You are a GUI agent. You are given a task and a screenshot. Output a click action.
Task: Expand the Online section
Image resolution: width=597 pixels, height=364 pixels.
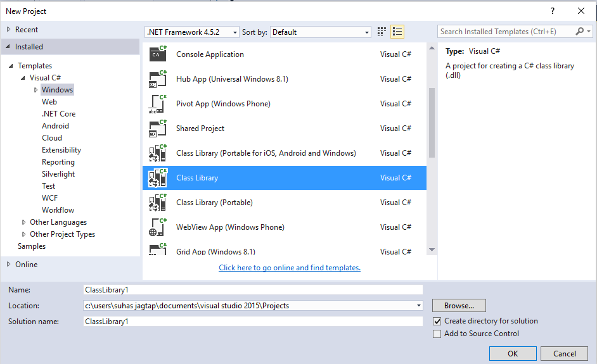(x=9, y=265)
